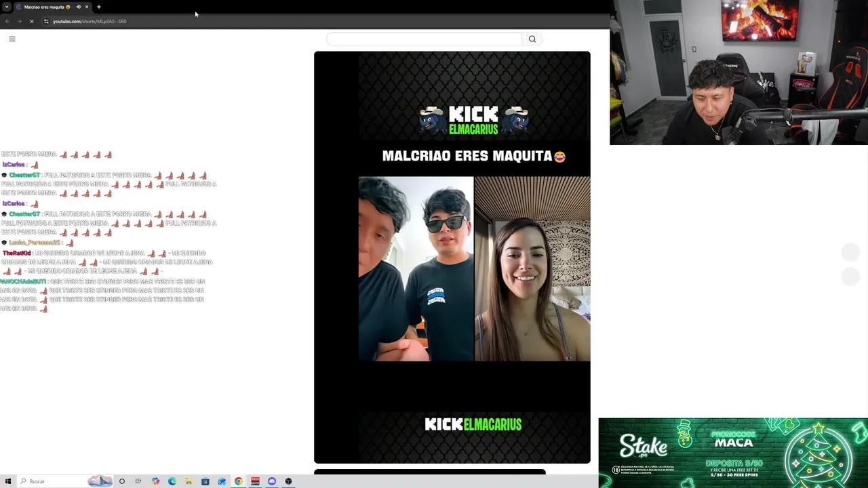Launch Copilot from the taskbar

tap(155, 481)
